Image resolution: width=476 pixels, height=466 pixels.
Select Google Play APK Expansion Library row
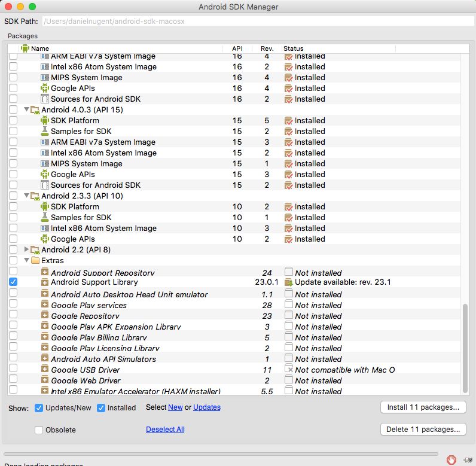[x=234, y=326]
